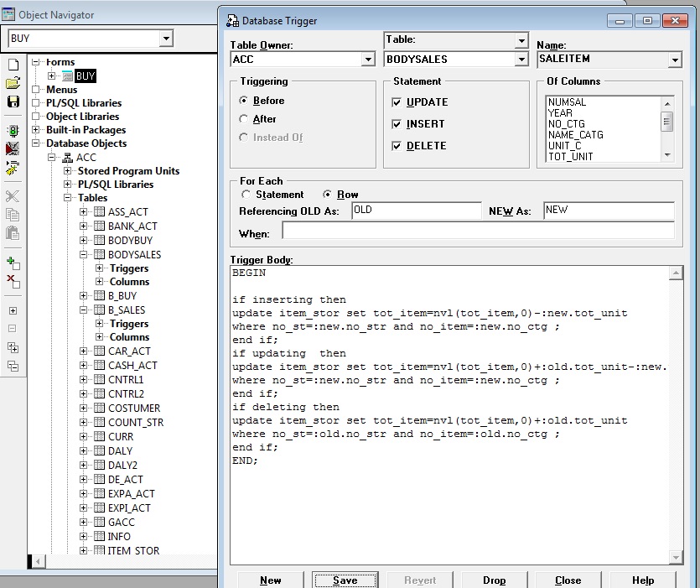Select the After triggering radio button
The height and width of the screenshot is (588, 700).
[244, 119]
